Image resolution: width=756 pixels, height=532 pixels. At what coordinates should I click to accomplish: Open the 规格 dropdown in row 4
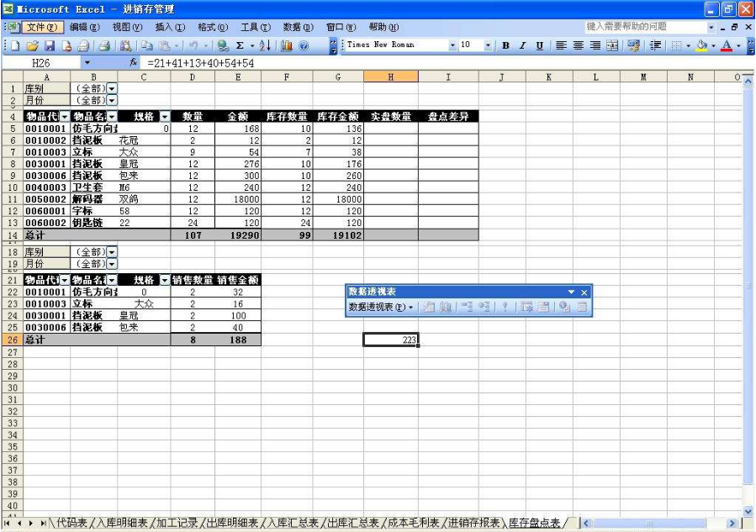pos(165,116)
